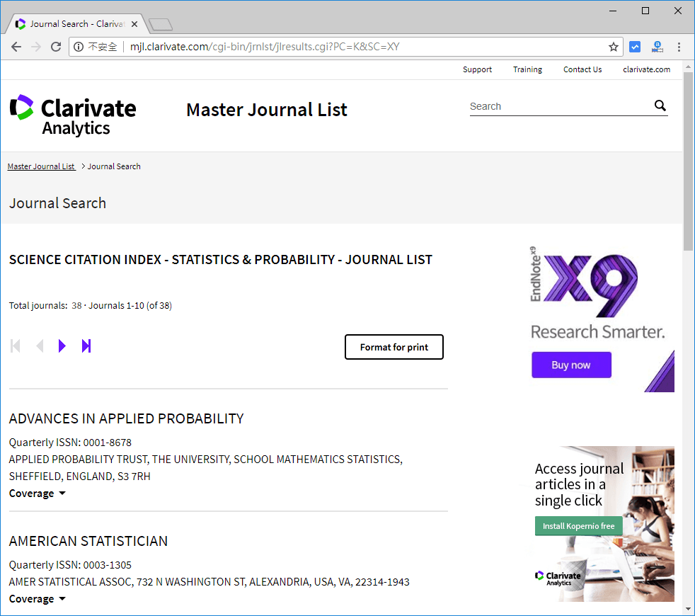Go to next page of journals

(x=62, y=346)
